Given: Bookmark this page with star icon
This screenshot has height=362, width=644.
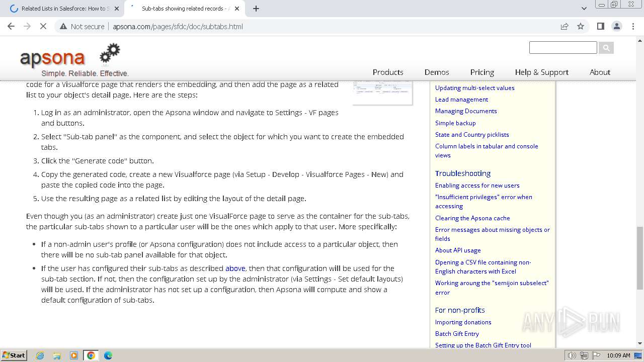Looking at the screenshot, I should 581,26.
